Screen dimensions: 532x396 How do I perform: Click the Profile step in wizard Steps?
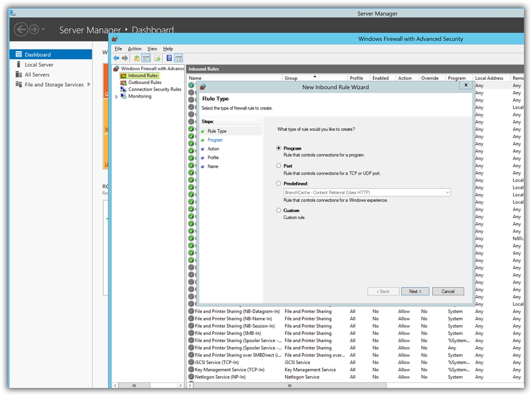coord(213,158)
